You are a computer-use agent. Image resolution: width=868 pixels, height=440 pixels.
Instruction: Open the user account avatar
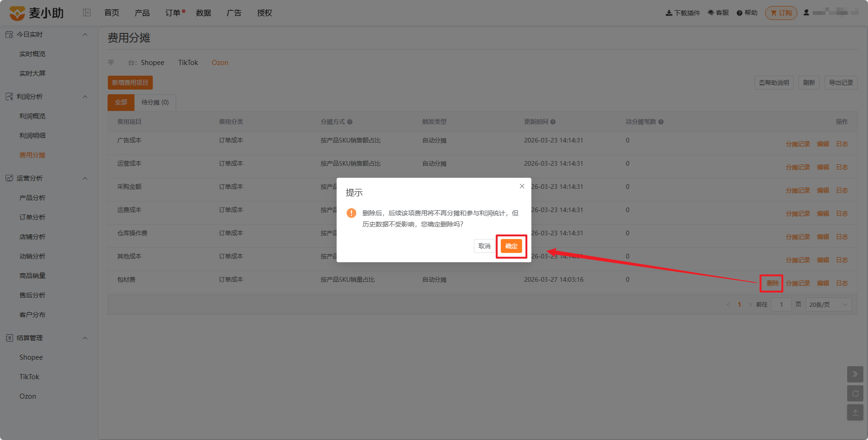[x=806, y=13]
